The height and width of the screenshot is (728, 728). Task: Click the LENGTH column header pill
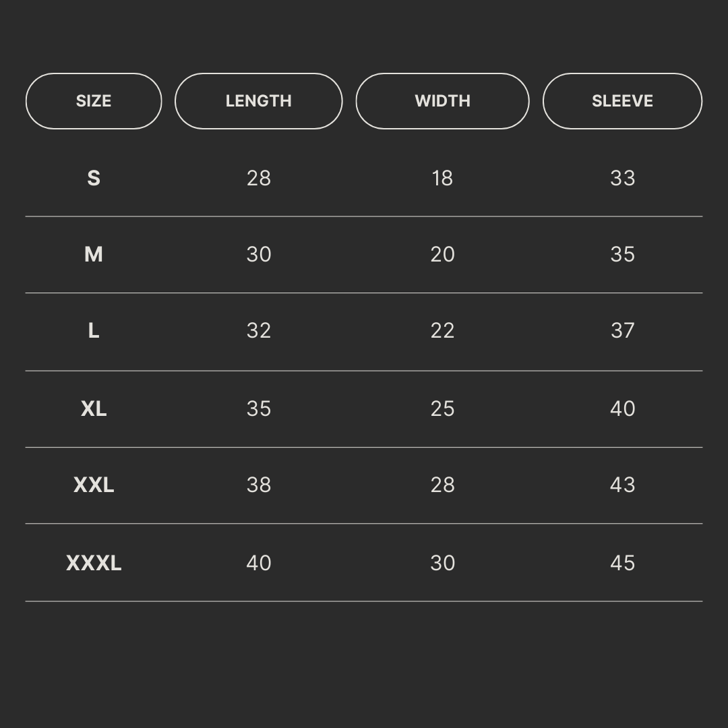point(258,101)
